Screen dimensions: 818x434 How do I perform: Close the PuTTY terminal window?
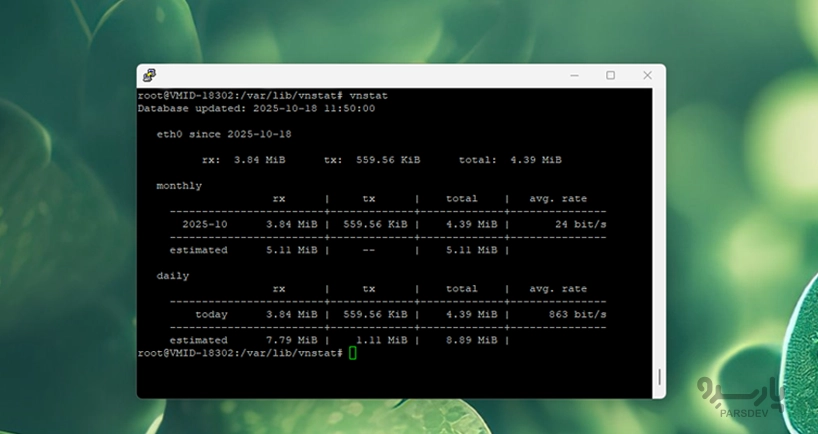coord(647,75)
